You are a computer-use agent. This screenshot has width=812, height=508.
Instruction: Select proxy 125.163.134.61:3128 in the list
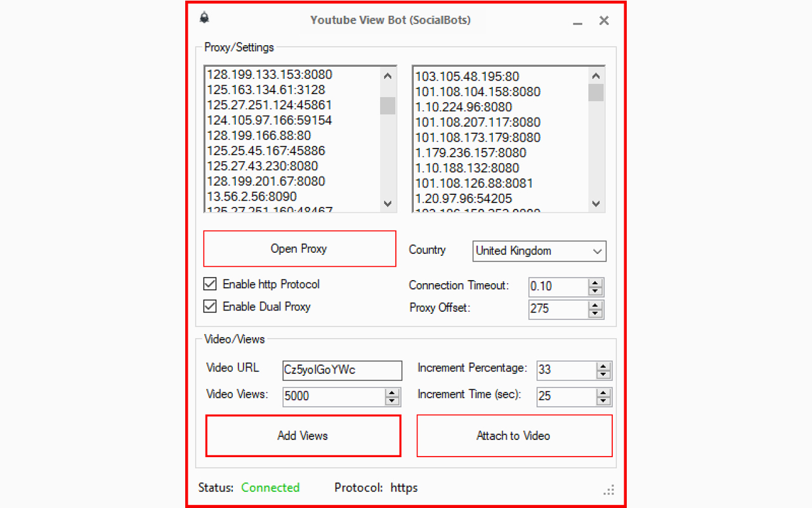266,90
